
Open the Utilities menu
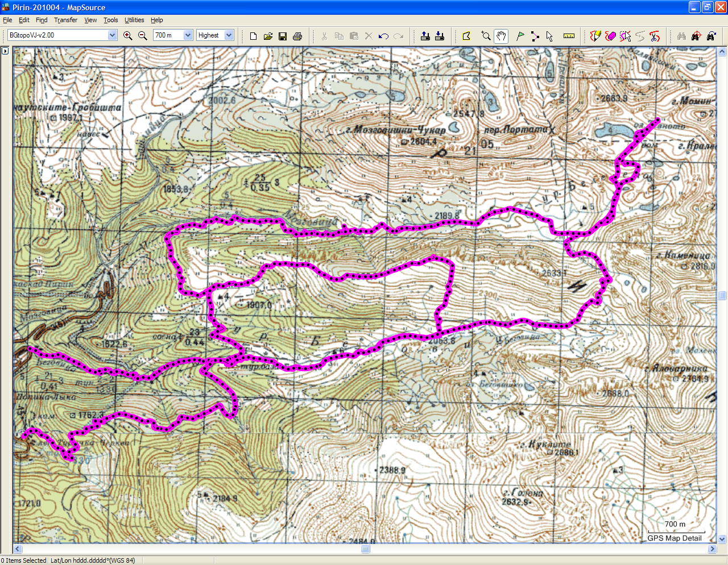point(134,20)
